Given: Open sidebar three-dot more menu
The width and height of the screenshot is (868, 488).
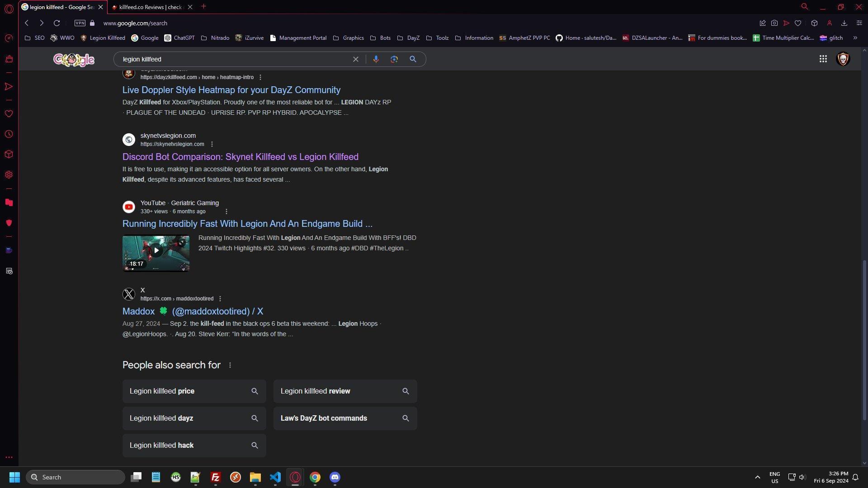Looking at the screenshot, I should point(9,457).
